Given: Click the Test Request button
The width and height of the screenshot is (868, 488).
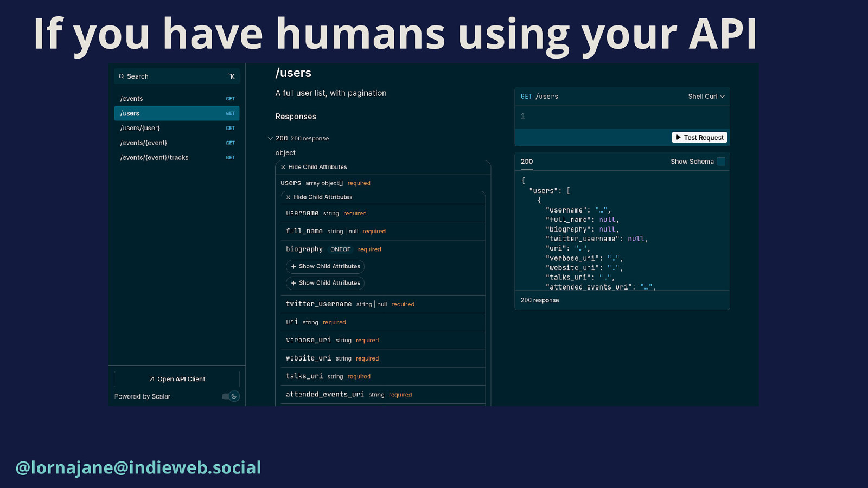Looking at the screenshot, I should (699, 138).
